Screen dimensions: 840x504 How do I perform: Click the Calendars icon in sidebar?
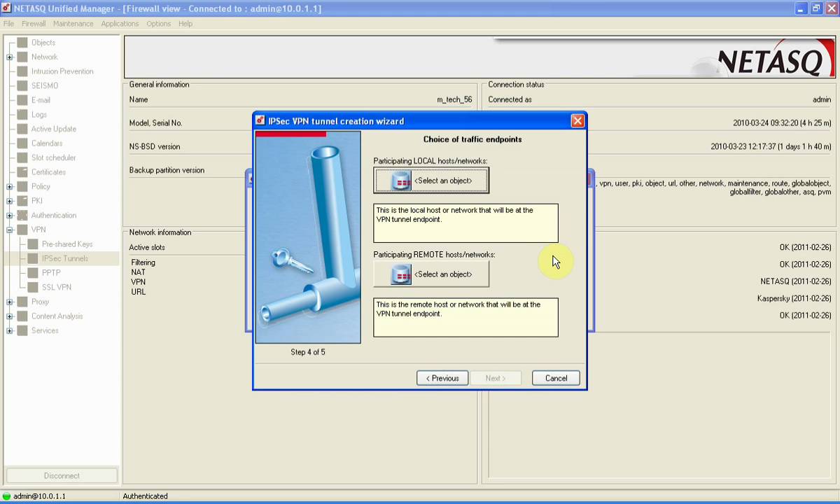[22, 143]
